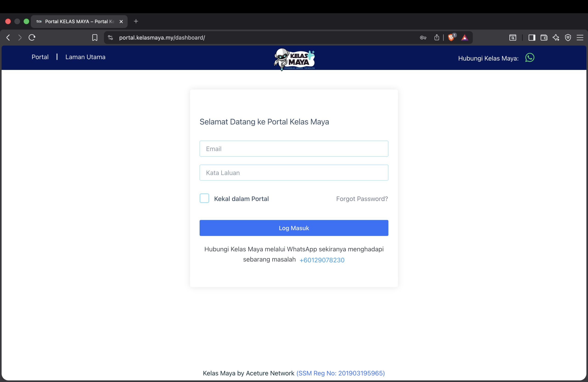This screenshot has height=382, width=588.
Task: Open Brave Wallet from the toolbar
Action: click(x=544, y=37)
